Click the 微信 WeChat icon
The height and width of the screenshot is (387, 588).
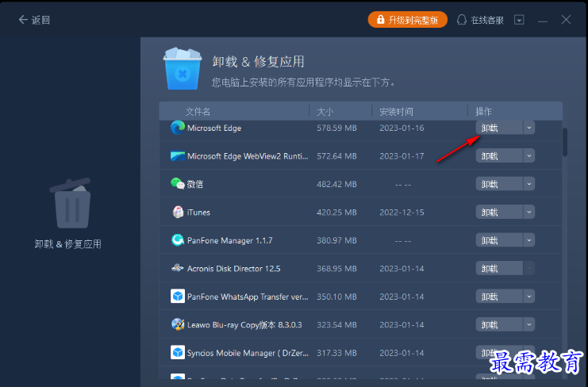tap(178, 183)
